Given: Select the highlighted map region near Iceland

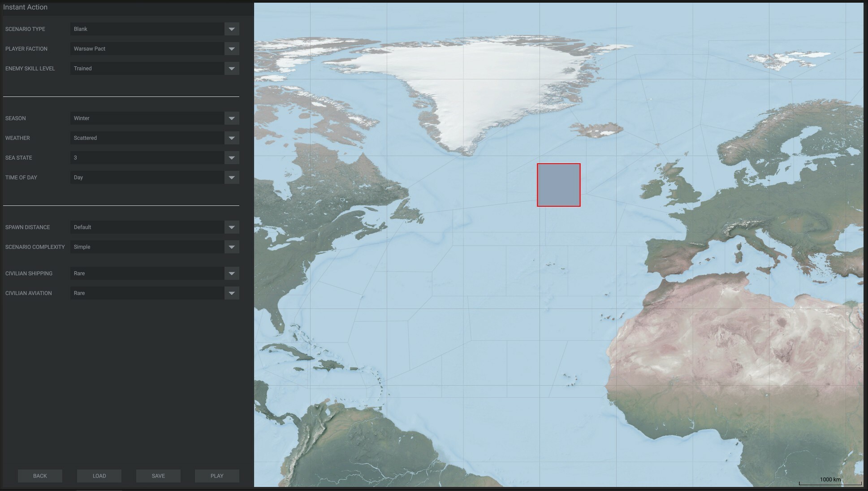Looking at the screenshot, I should point(558,184).
